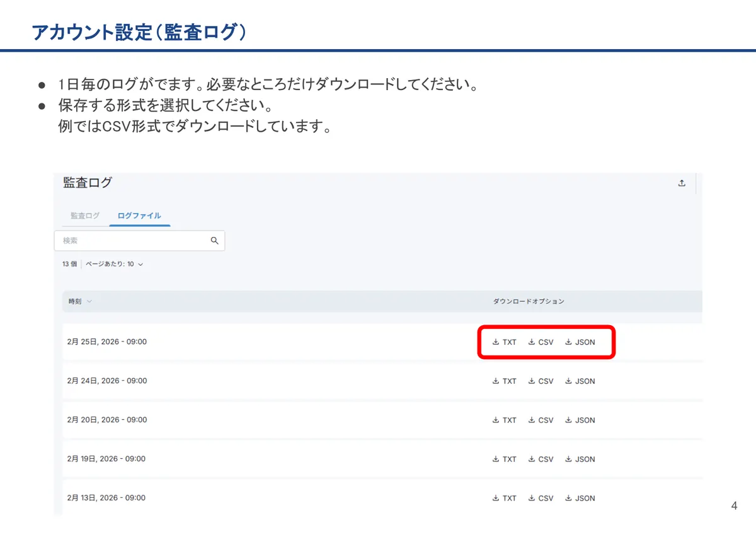
Task: Download CSV log for 2月 24日, 2026
Action: [541, 381]
